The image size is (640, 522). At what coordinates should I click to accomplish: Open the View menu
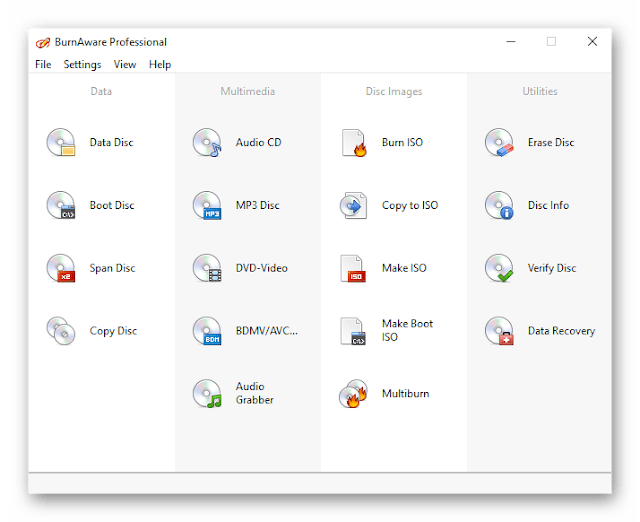click(125, 64)
